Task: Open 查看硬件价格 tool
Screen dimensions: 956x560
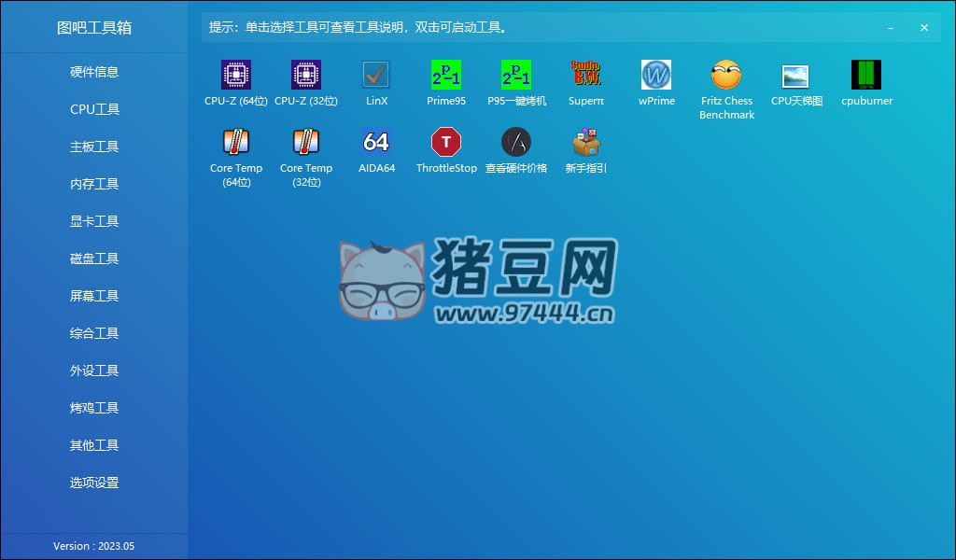Action: tap(516, 142)
